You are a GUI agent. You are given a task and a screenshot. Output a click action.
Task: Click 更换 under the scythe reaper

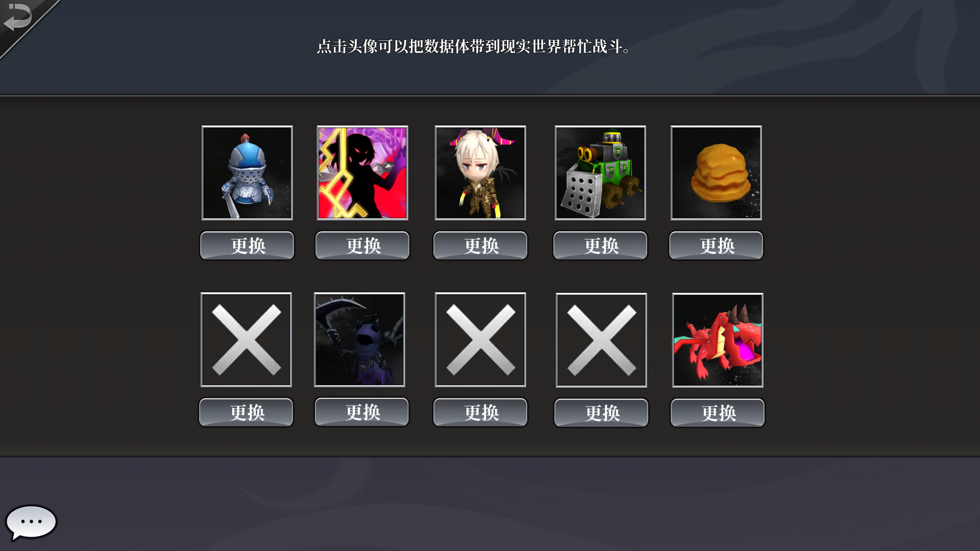coord(362,412)
